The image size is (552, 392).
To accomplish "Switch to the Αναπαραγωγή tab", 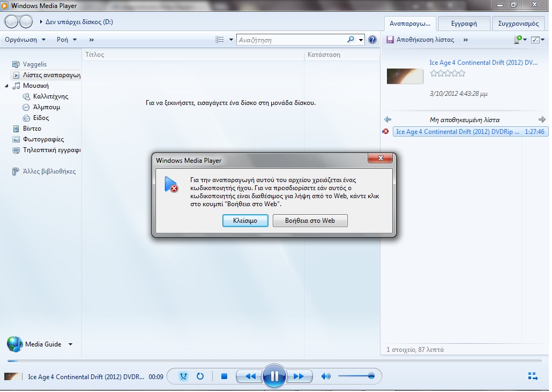I will (410, 24).
